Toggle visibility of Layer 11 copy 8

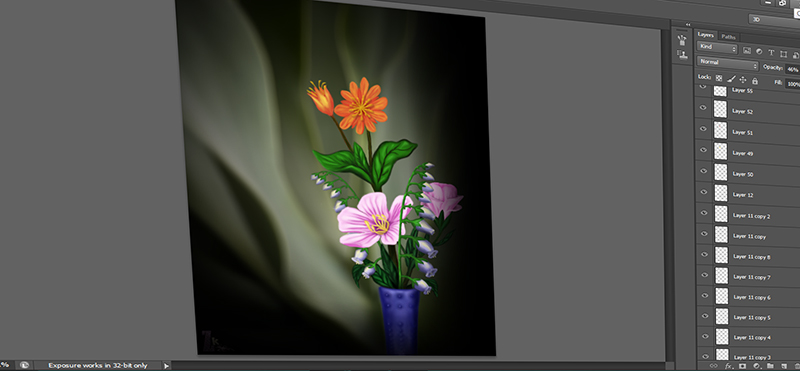tap(705, 255)
